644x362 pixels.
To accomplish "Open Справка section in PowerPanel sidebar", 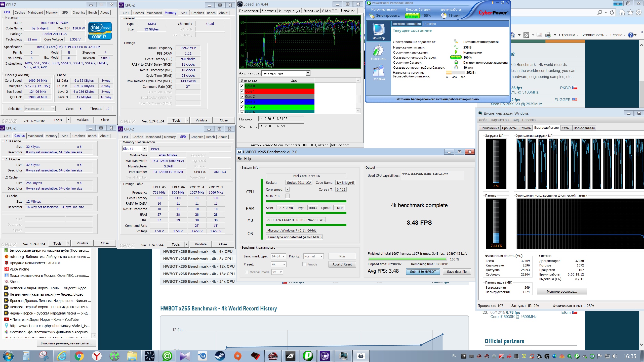I will [378, 73].
